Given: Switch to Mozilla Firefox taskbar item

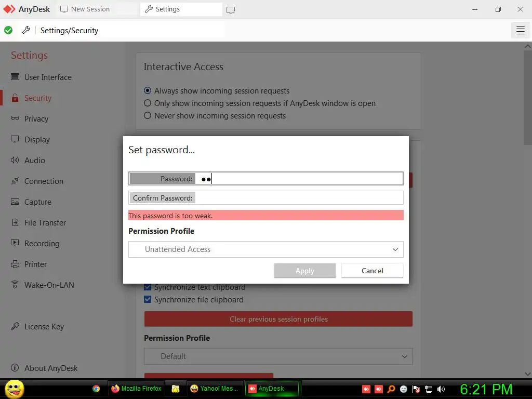Looking at the screenshot, I should [136, 389].
